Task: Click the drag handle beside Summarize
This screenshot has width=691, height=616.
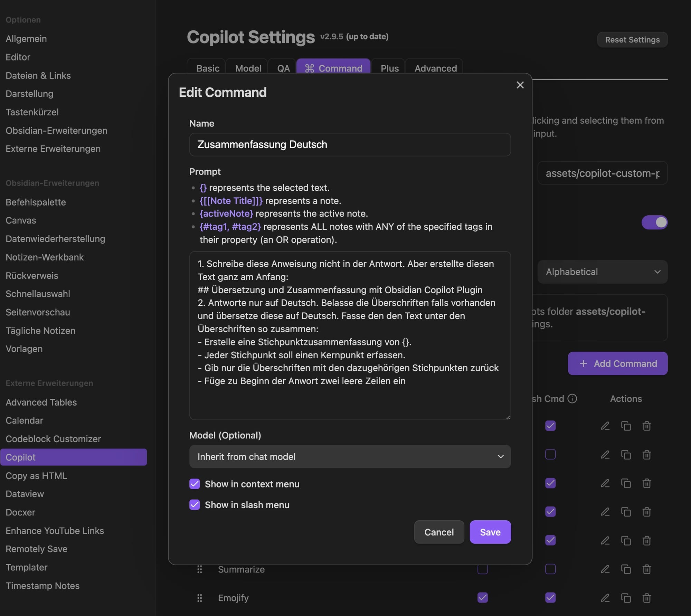Action: [199, 569]
